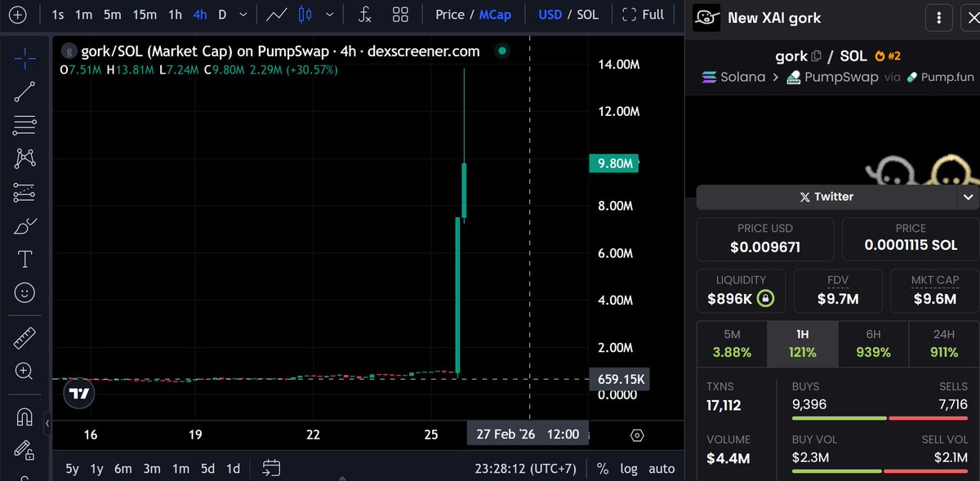The image size is (980, 481).
Task: Open the timezone clock UTC+7 menu
Action: coord(526,469)
